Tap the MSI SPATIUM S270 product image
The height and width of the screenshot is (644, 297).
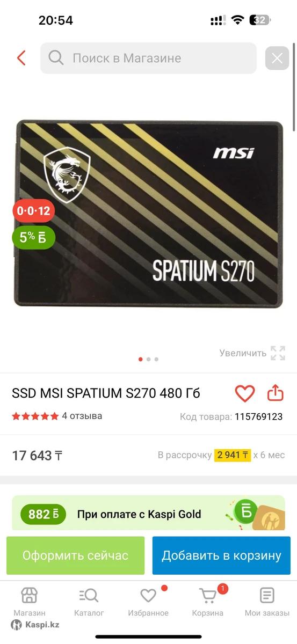148,214
